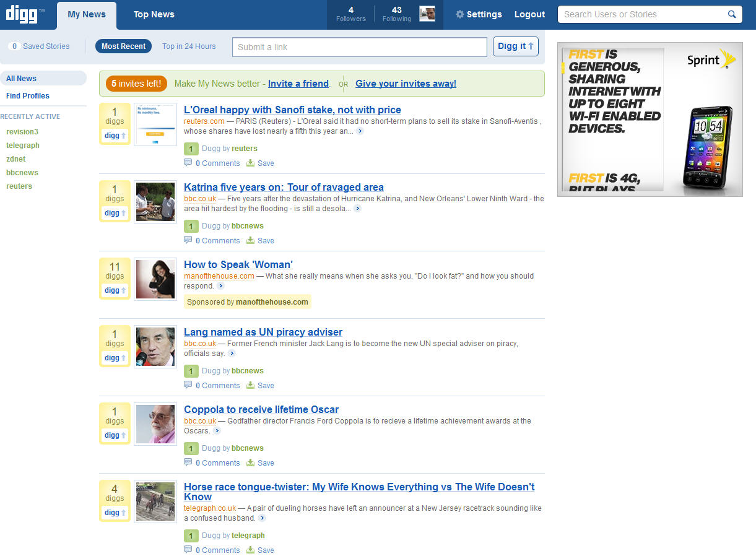Viewport: 756px width, 556px height.
Task: Digg the Coppola lifetime Oscar story
Action: tap(115, 435)
